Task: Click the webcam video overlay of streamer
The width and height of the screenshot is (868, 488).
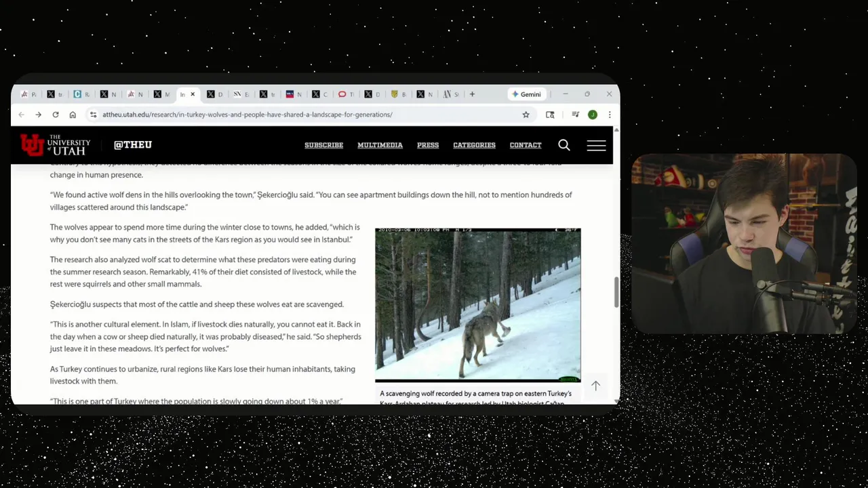Action: click(744, 244)
